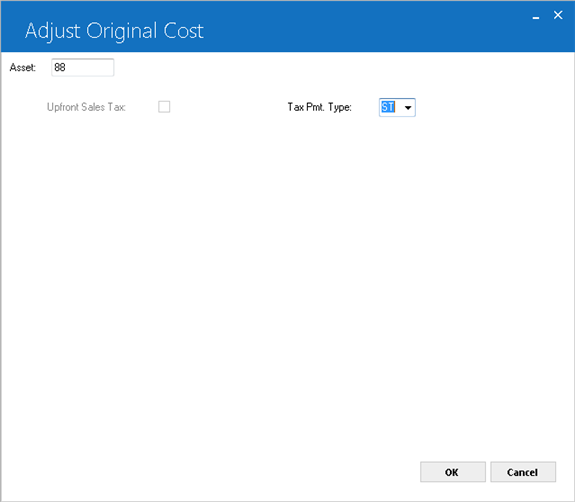
Task: Click the Adjust Original Cost title text
Action: pos(114,30)
